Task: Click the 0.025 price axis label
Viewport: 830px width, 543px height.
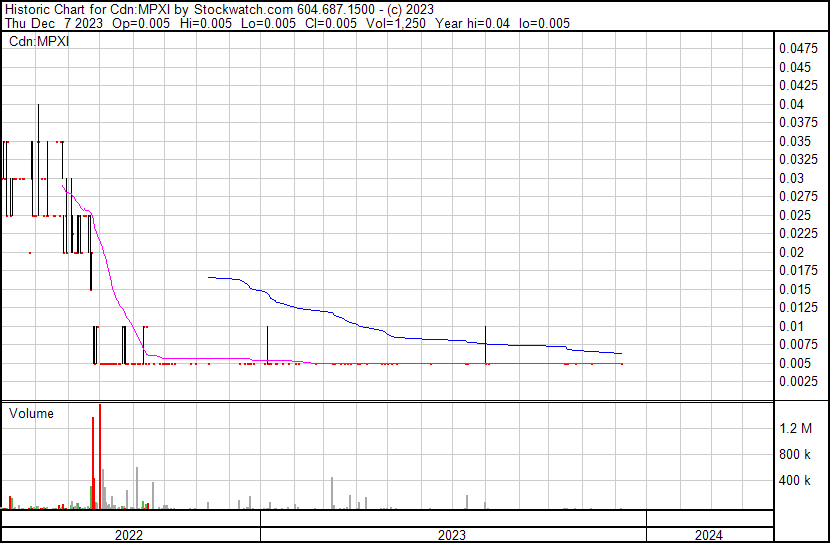Action: [x=795, y=215]
